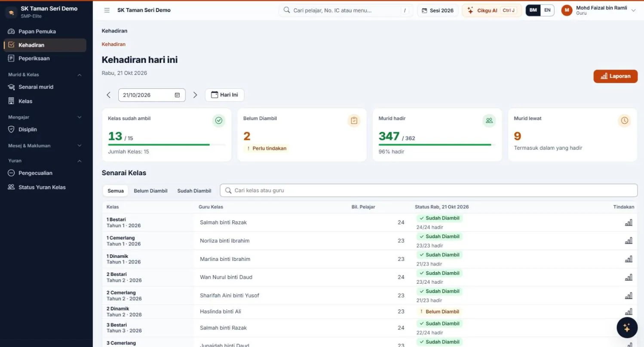Open floating Cikgu AI sparkle button
644x347 pixels.
pyautogui.click(x=627, y=328)
